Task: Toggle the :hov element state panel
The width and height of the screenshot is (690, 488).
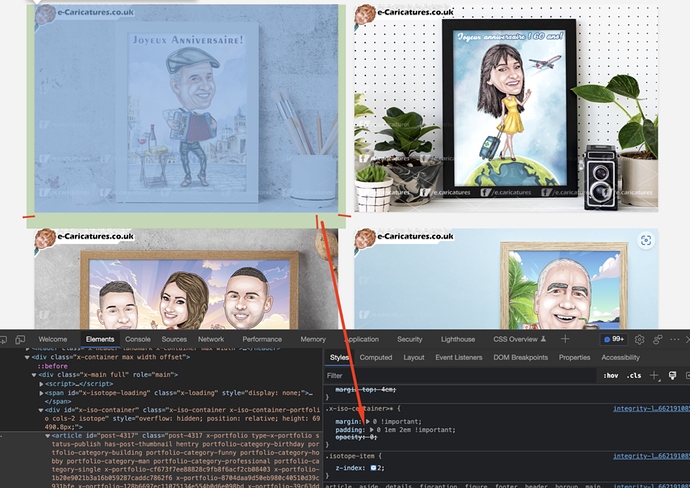Action: coord(609,376)
